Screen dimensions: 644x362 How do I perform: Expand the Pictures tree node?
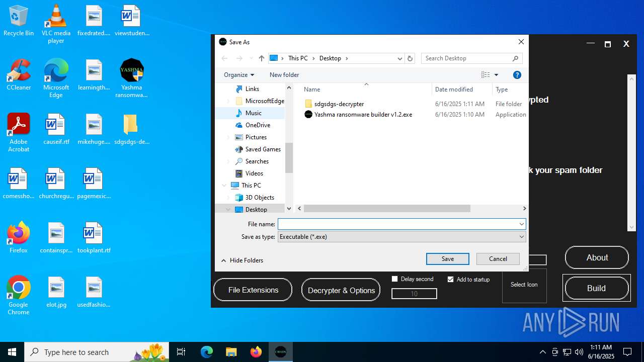[x=228, y=137]
